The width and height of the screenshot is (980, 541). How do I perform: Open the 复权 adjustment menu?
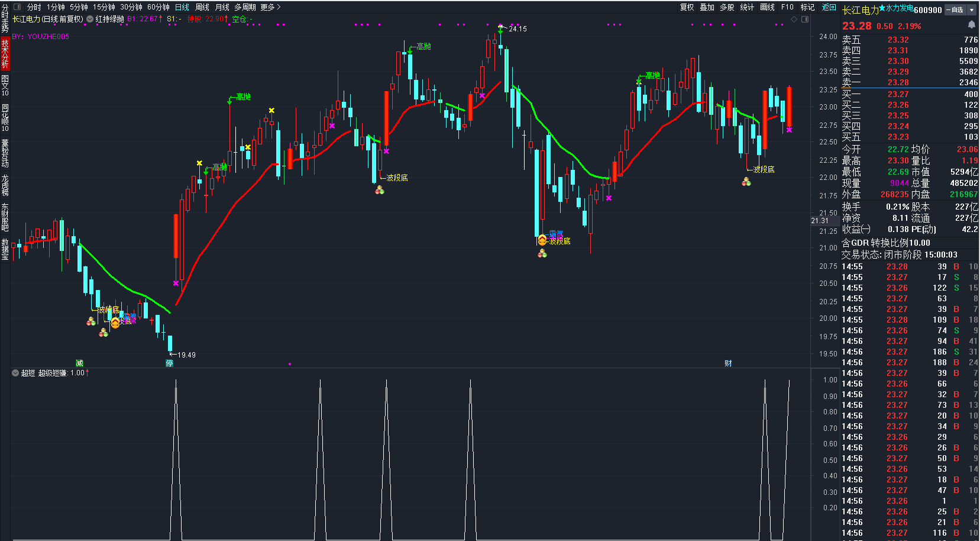click(x=687, y=7)
